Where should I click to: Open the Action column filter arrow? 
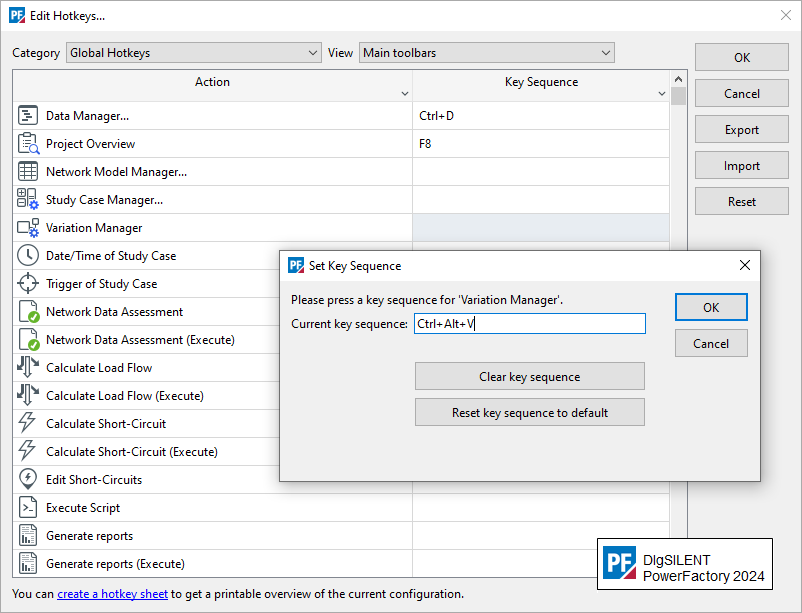405,94
